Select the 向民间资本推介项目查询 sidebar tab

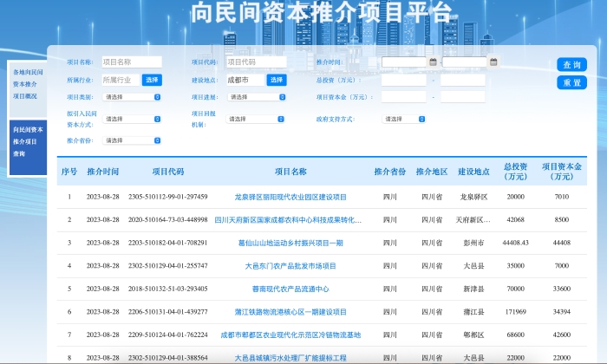click(x=26, y=141)
